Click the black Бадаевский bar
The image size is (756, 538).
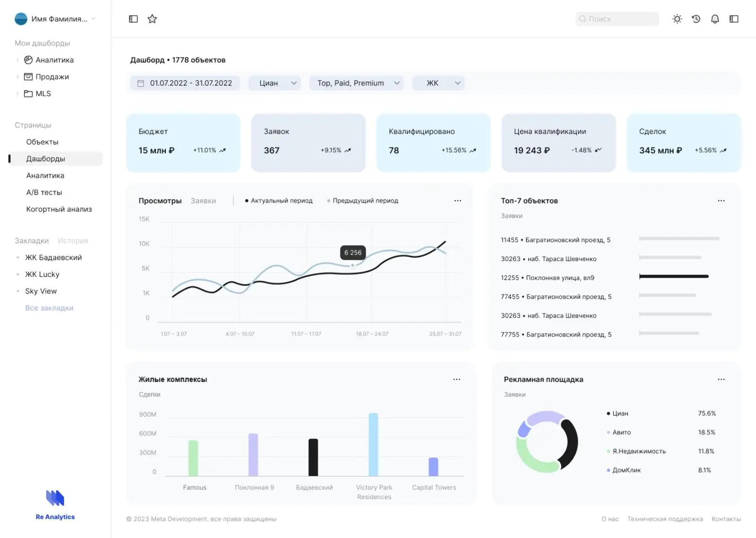tap(313, 457)
